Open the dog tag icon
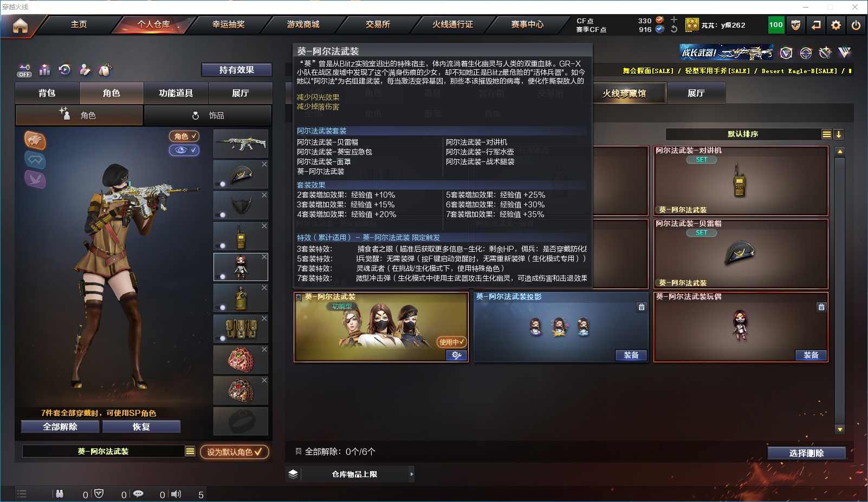 105,70
